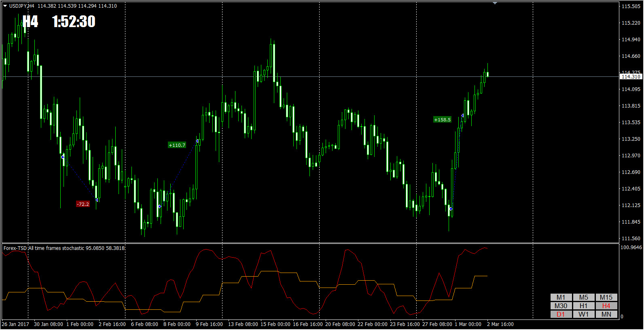Click the 114.310 current price tag
The width and height of the screenshot is (644, 330).
631,76
